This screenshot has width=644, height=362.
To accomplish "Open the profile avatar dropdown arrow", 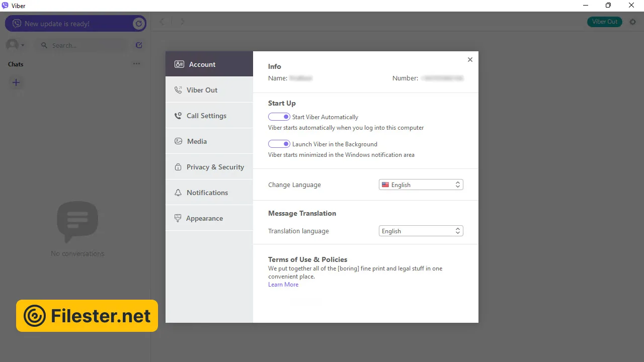I will [23, 45].
